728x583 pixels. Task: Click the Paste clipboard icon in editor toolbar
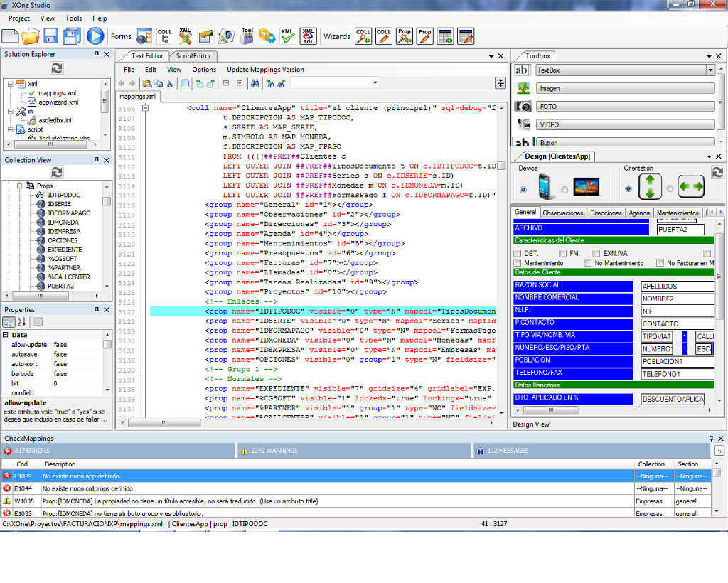147,84
